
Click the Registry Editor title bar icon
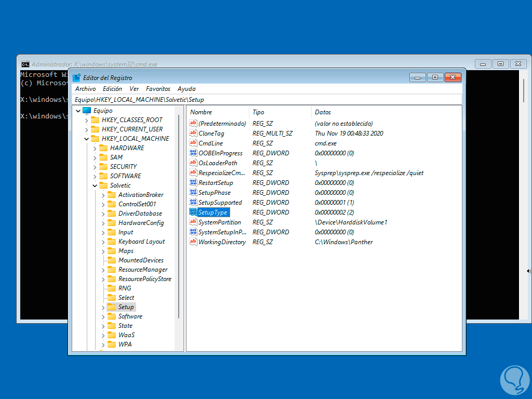[x=77, y=78]
